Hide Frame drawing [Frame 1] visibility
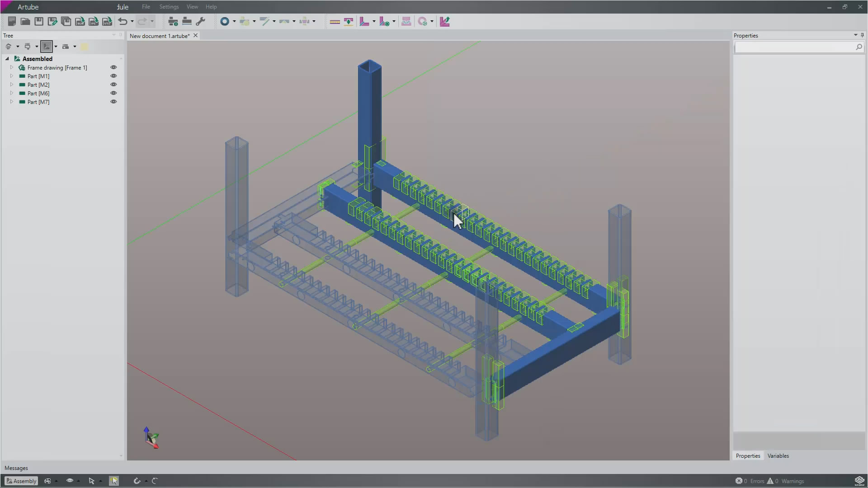This screenshot has height=488, width=868. [113, 67]
